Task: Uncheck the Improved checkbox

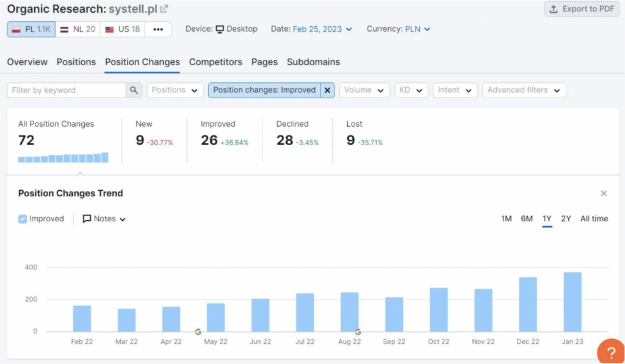Action: coord(23,219)
